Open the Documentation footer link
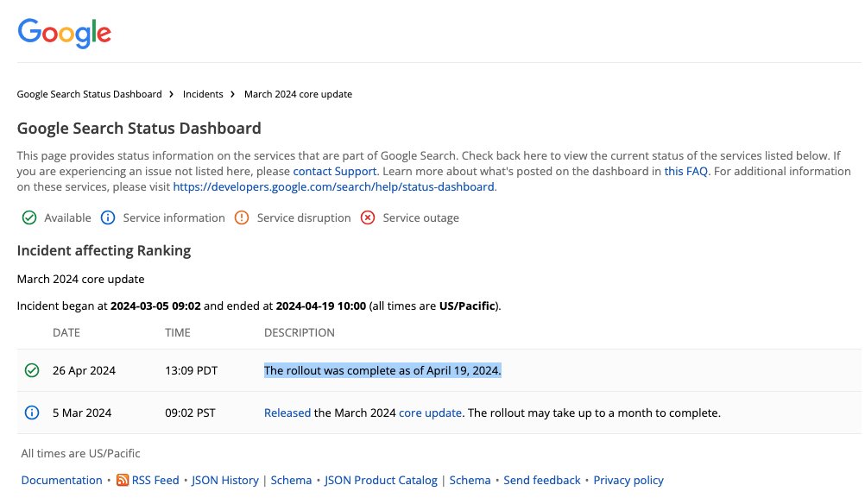This screenshot has width=865, height=504. point(61,481)
